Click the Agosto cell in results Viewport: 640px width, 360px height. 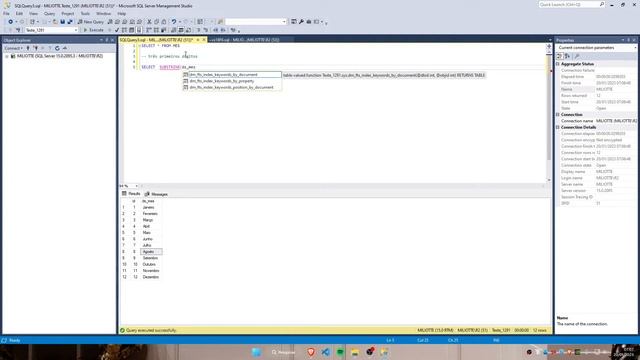click(x=151, y=251)
